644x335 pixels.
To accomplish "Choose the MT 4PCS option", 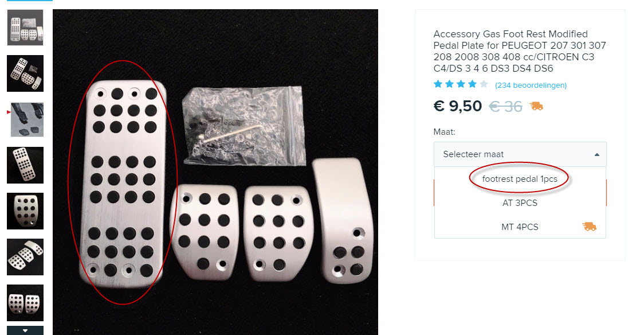I will [520, 227].
